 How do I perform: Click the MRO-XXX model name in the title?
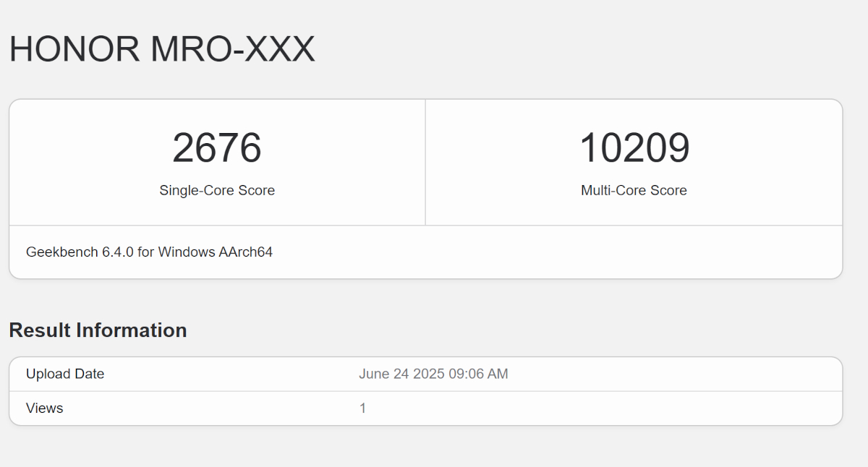tap(233, 50)
